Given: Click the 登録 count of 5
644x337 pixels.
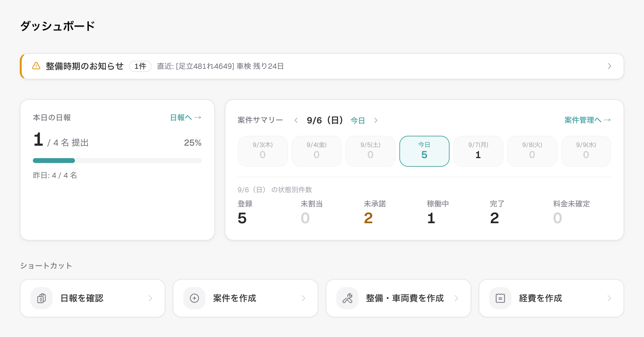Looking at the screenshot, I should click(x=242, y=218).
